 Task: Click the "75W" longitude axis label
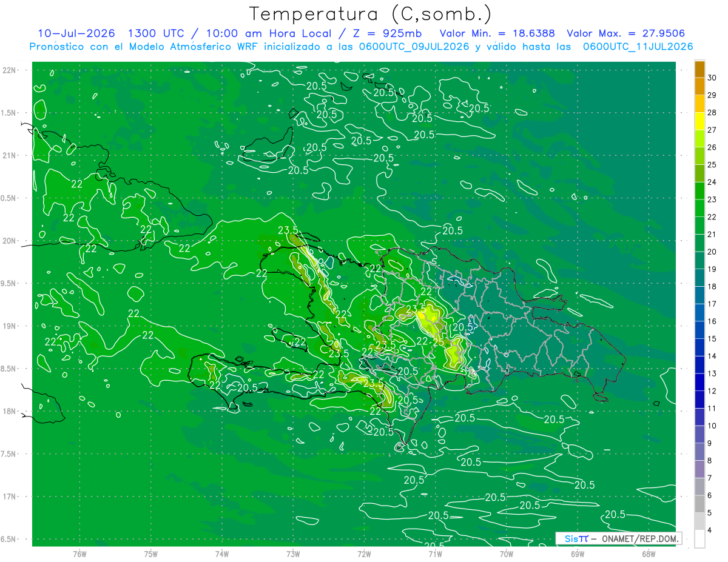[x=151, y=554]
